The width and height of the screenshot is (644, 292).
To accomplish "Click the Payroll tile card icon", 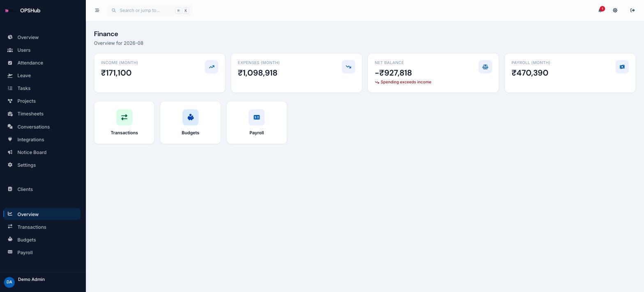I will pyautogui.click(x=257, y=117).
